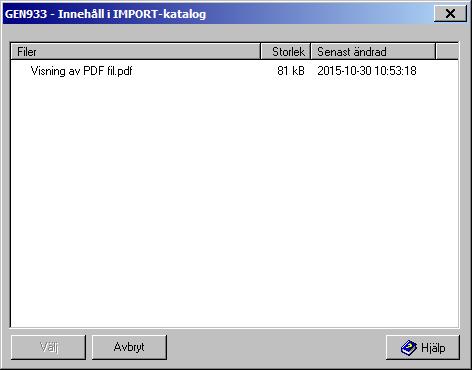Viewport: 472px width, 370px height.
Task: Close the GEN933 dialog window
Action: [x=450, y=14]
